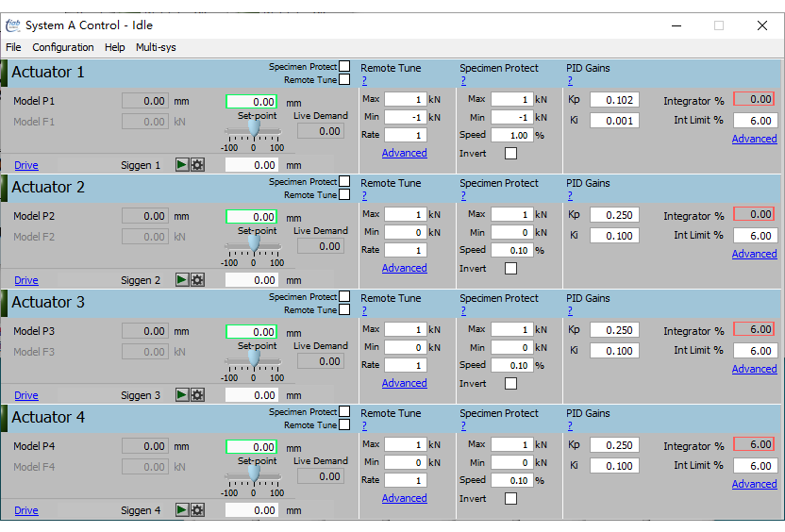The height and width of the screenshot is (532, 785).
Task: Enable Specimen Protect checkbox for Actuator 1
Action: coord(344,66)
